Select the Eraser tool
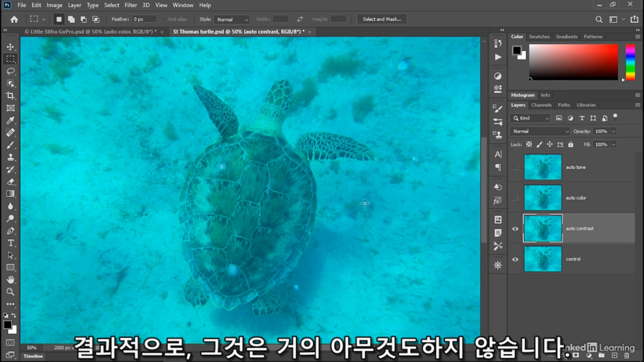This screenshot has height=362, width=644. point(11,182)
